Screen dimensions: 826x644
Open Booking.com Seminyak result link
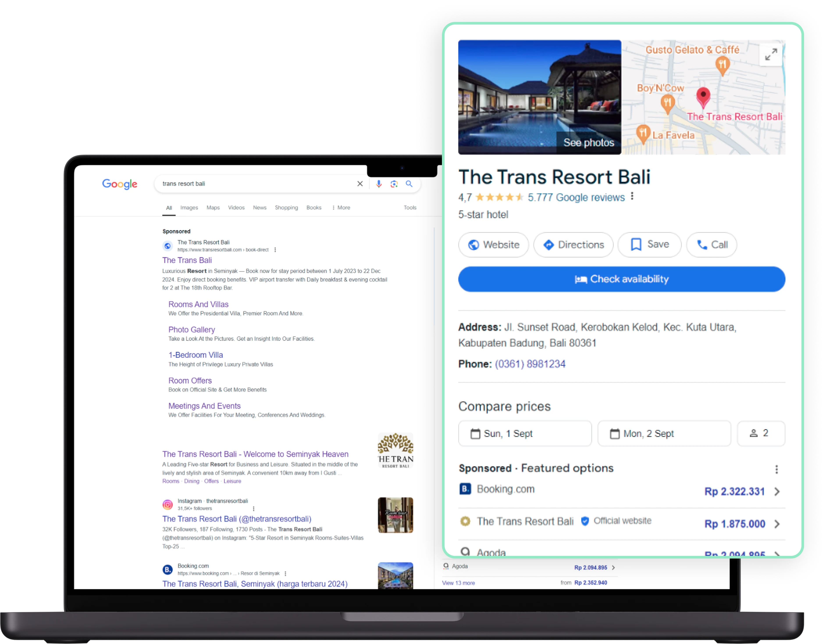255,584
